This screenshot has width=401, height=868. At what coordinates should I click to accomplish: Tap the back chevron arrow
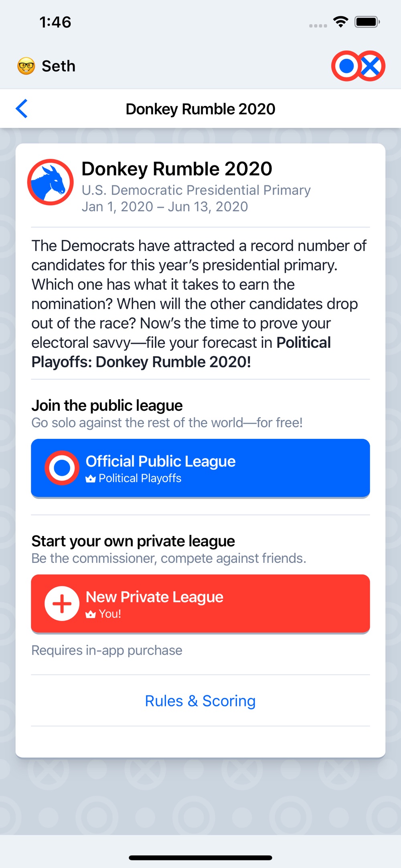click(22, 109)
